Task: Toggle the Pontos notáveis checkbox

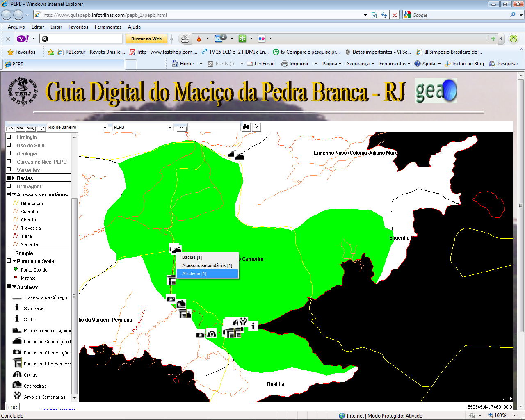Action: [9, 261]
